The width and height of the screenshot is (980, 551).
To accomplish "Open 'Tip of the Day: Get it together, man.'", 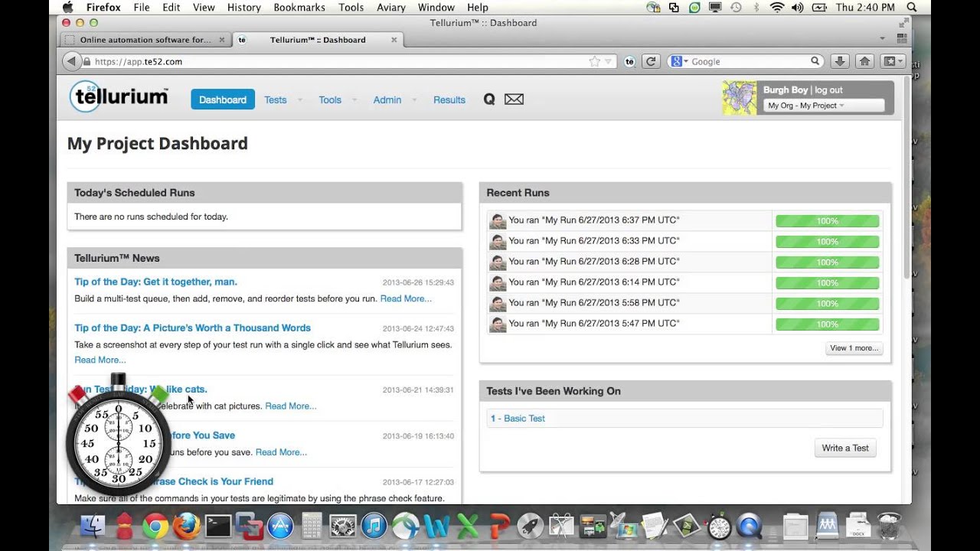I will click(x=156, y=282).
